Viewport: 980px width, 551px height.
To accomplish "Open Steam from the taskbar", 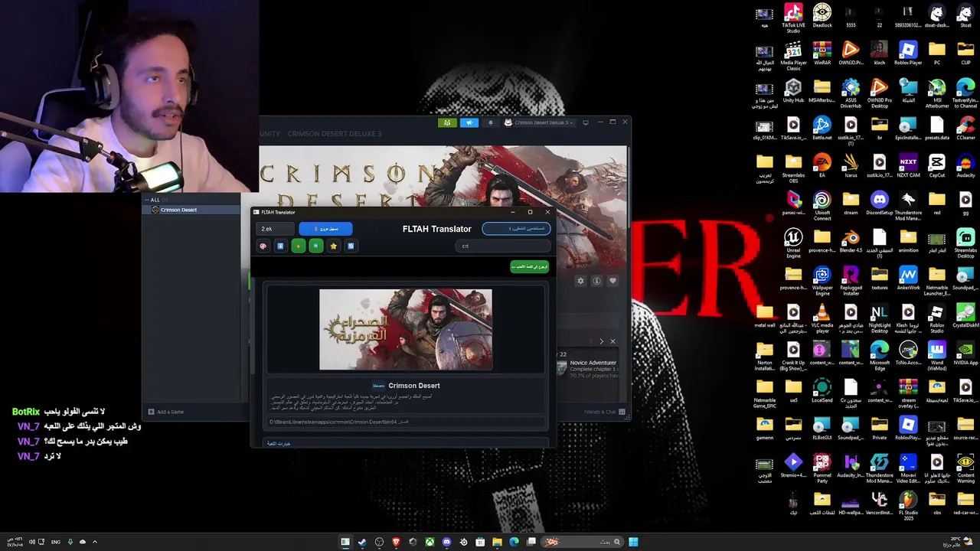I will tap(362, 542).
